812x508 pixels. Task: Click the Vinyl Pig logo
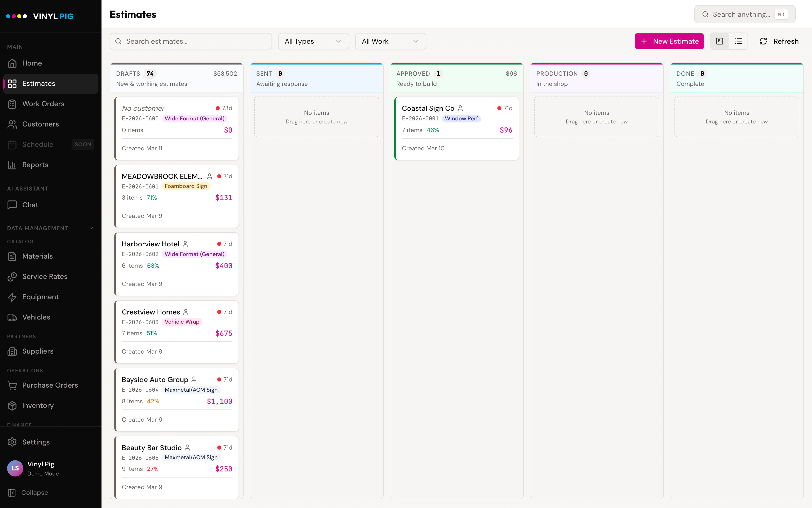coord(40,16)
